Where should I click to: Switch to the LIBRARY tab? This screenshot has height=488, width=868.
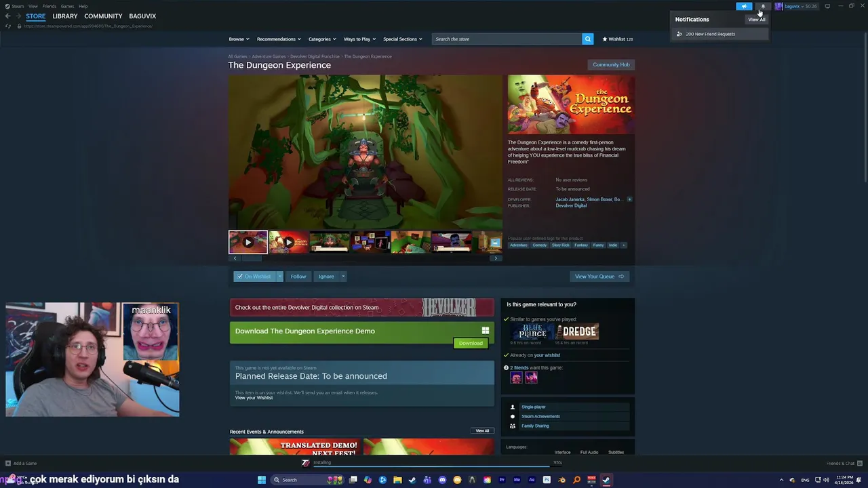click(x=64, y=16)
